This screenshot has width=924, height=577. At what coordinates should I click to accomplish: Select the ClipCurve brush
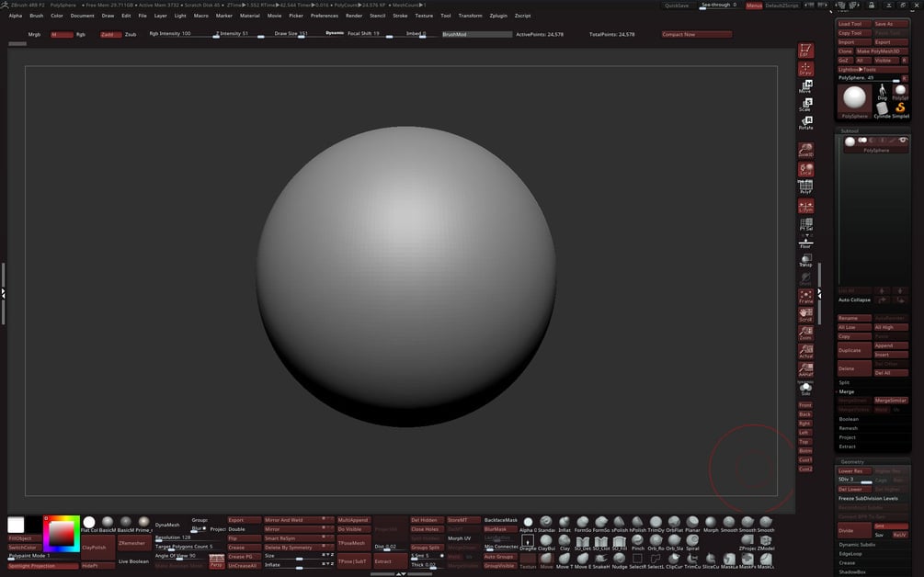click(x=674, y=560)
